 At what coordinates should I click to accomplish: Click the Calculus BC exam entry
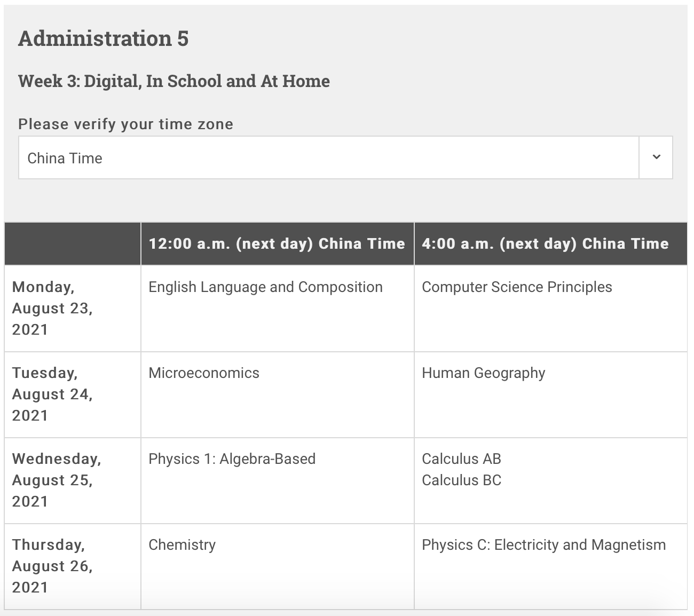pyautogui.click(x=461, y=480)
